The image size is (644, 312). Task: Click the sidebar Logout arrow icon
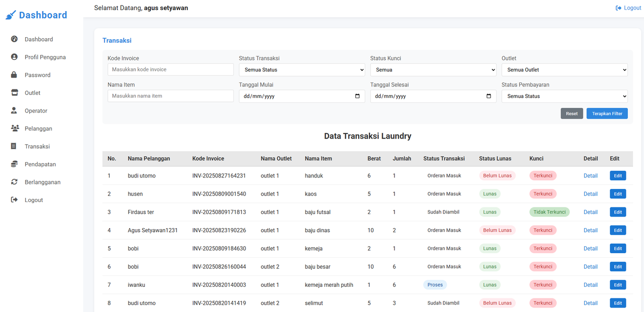coord(14,200)
